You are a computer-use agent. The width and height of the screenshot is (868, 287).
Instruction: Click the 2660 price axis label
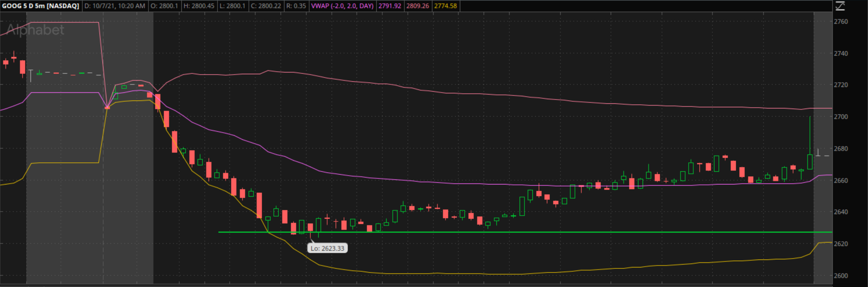[841, 181]
